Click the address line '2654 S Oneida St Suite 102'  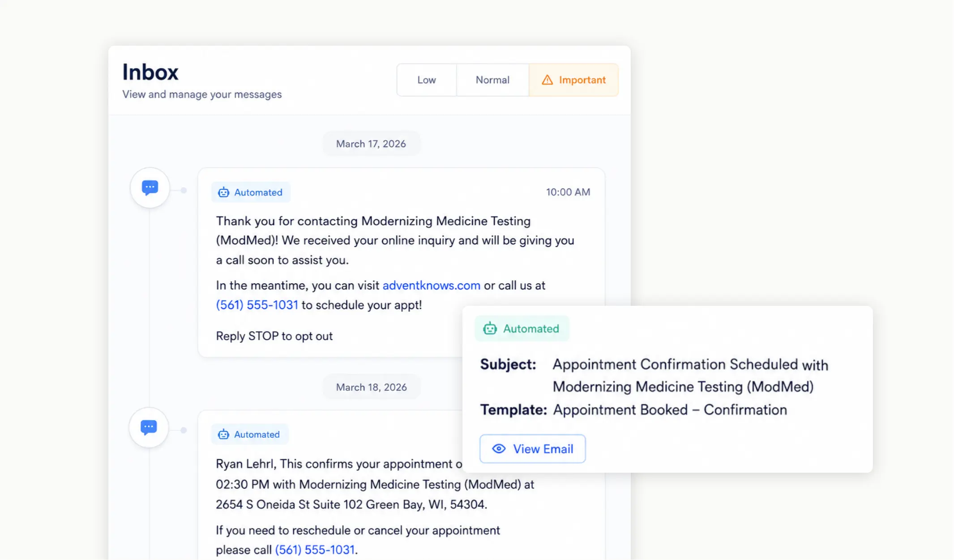pyautogui.click(x=289, y=504)
